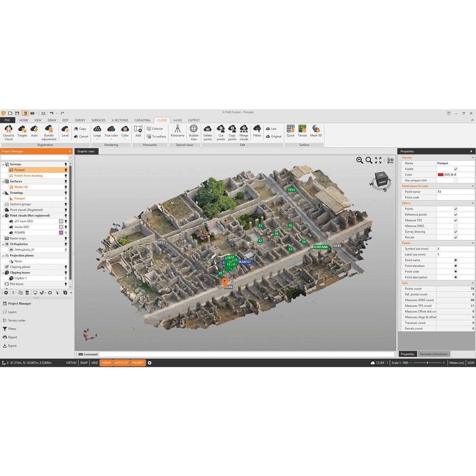
Task: Click the Terrain surface icon
Action: 302,130
